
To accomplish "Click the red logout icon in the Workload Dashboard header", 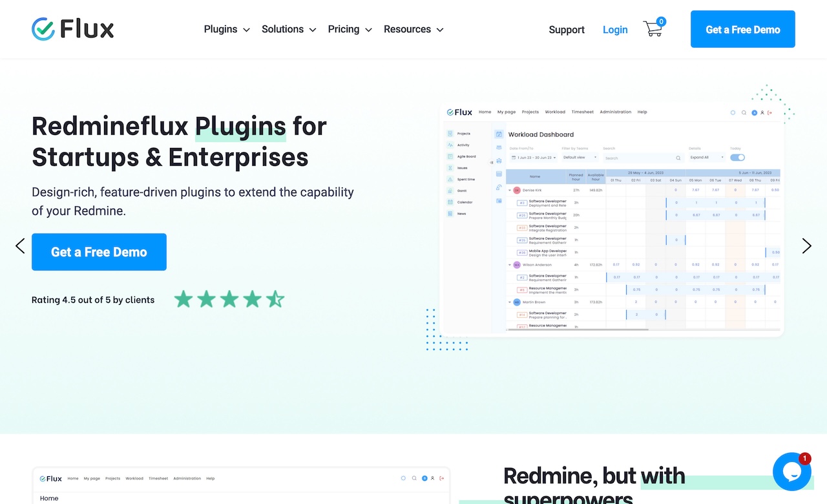I will (769, 112).
